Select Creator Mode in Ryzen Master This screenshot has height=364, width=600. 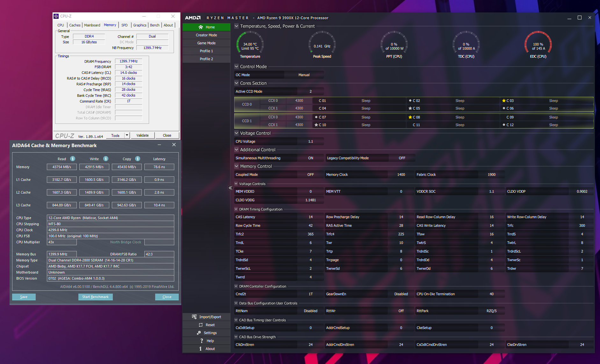point(206,35)
